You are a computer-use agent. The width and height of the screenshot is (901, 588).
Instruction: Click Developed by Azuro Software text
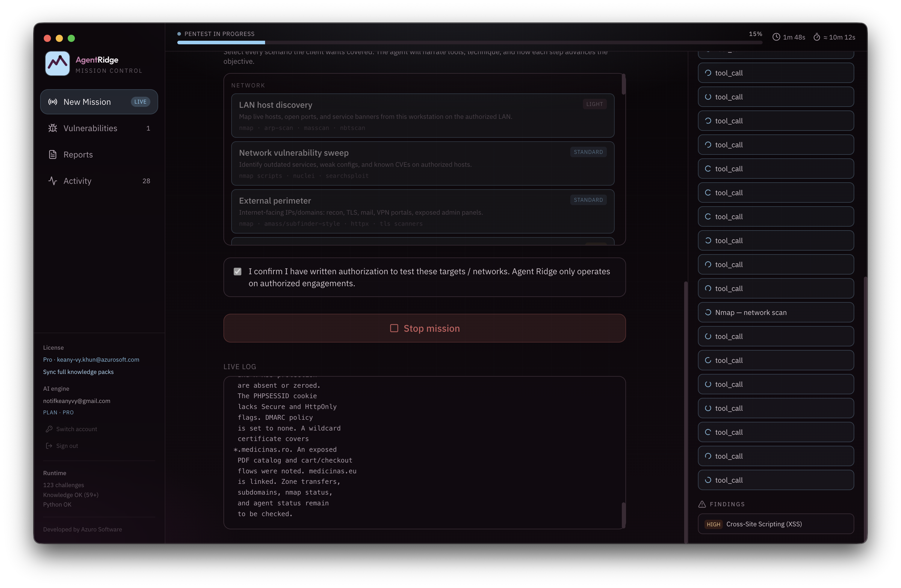(x=83, y=529)
